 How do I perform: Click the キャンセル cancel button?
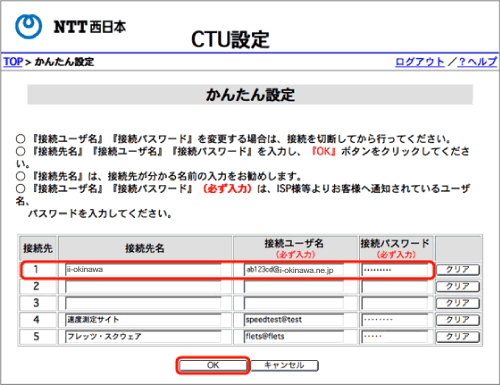point(284,365)
